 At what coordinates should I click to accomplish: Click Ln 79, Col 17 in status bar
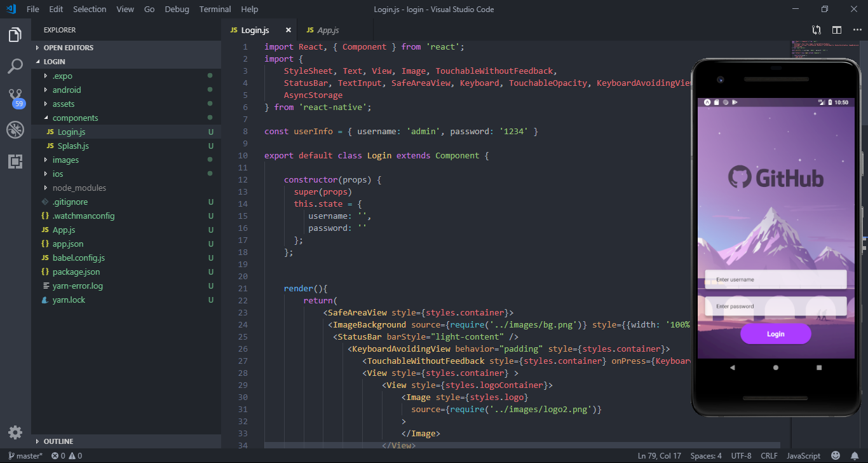659,455
